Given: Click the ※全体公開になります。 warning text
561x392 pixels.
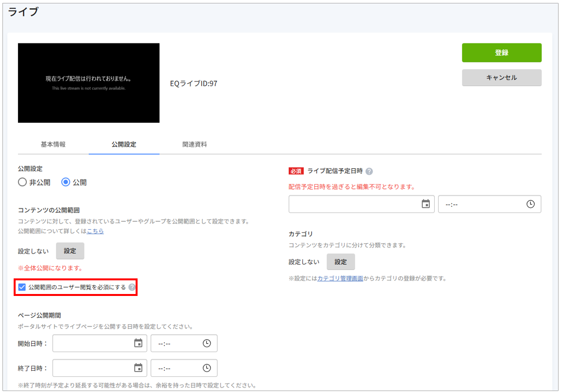Looking at the screenshot, I should 50,268.
